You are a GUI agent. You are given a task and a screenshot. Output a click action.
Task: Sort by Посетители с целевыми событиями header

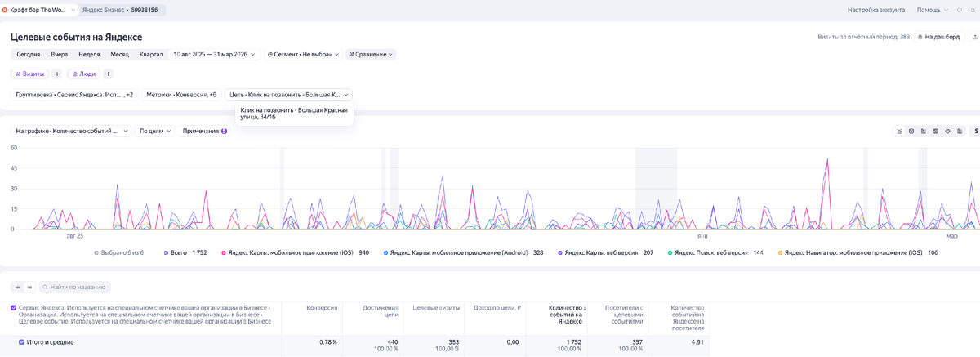pos(625,315)
